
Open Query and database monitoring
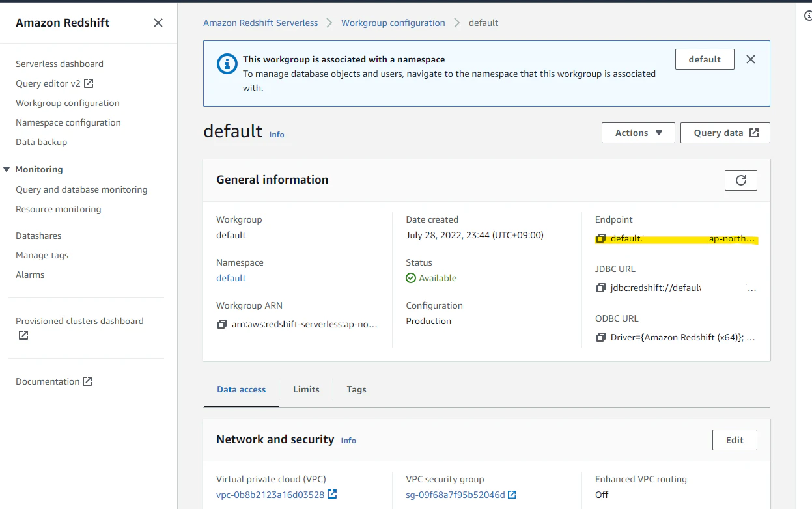(81, 189)
